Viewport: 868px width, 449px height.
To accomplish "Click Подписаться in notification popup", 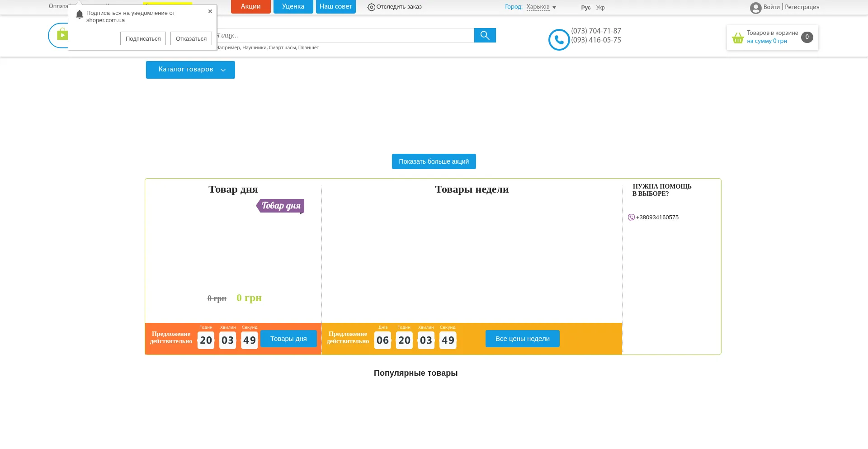I will click(x=143, y=38).
